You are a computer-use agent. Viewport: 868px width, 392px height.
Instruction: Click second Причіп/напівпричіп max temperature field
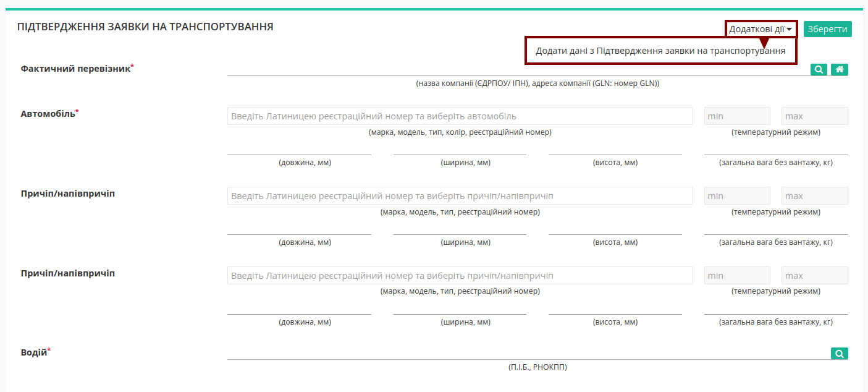814,276
